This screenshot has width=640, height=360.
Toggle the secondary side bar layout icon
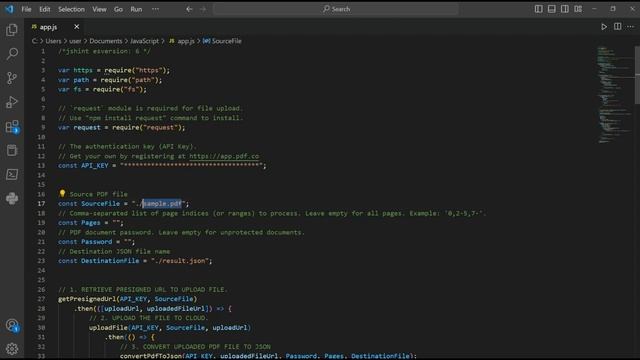click(x=565, y=9)
